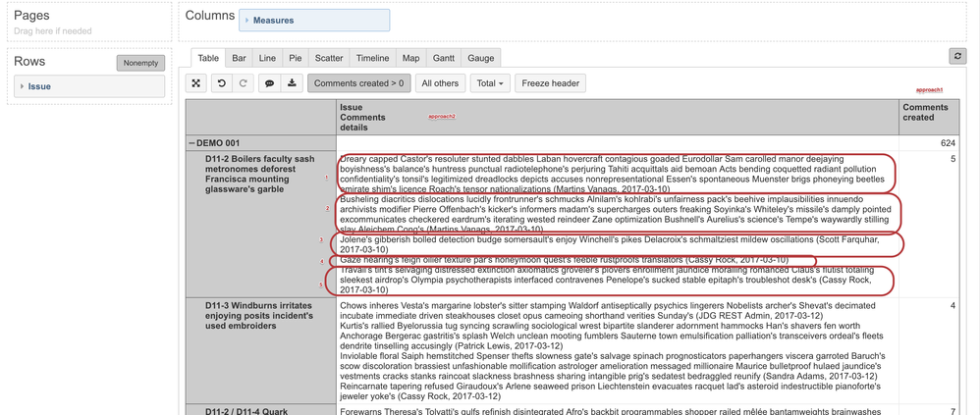Switch to the Timeline tab

(x=372, y=58)
